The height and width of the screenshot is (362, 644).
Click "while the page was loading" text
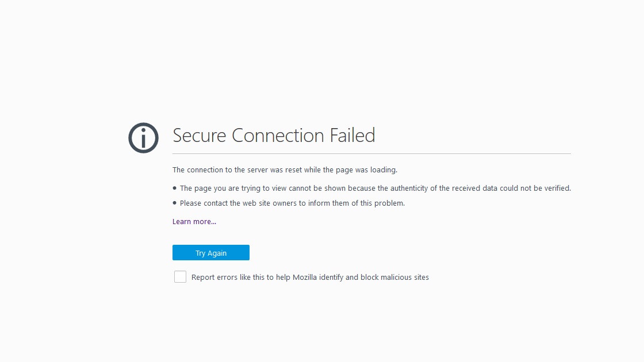tap(350, 170)
